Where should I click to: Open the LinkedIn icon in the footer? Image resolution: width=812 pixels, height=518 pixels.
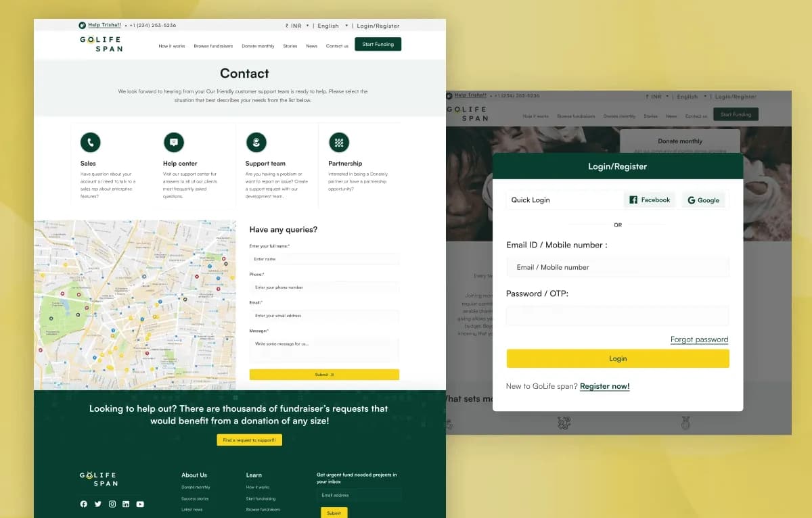coord(126,504)
